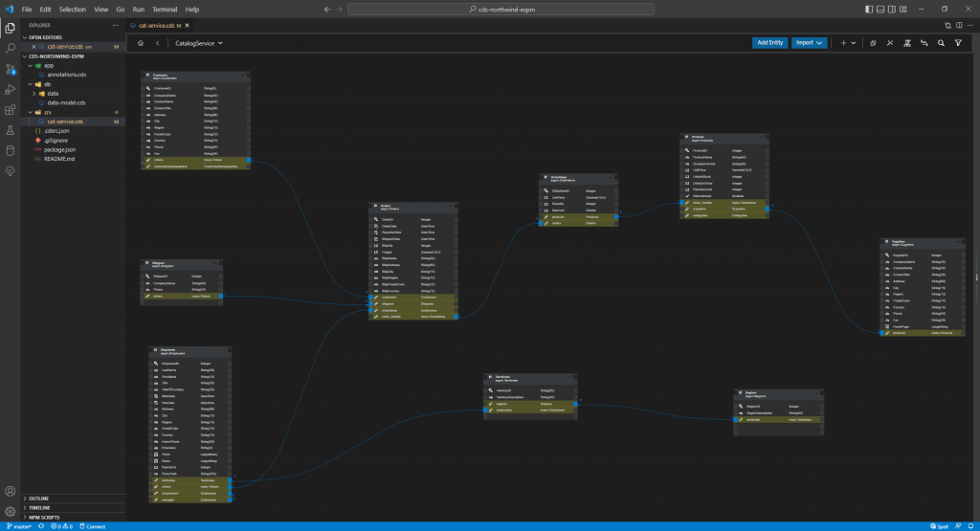Open the Import dropdown button
980x531 pixels.
coord(810,43)
